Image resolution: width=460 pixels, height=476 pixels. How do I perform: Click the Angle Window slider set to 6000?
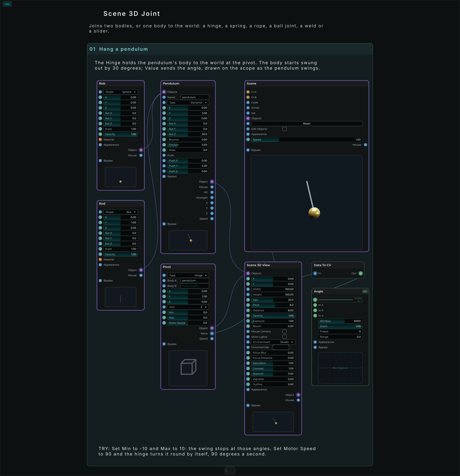coord(340,321)
